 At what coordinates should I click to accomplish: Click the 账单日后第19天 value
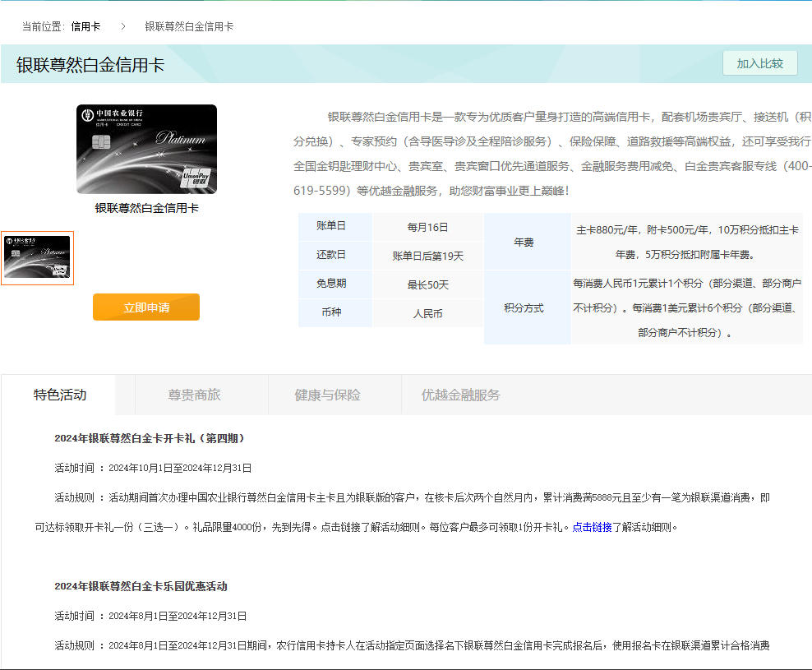427,256
